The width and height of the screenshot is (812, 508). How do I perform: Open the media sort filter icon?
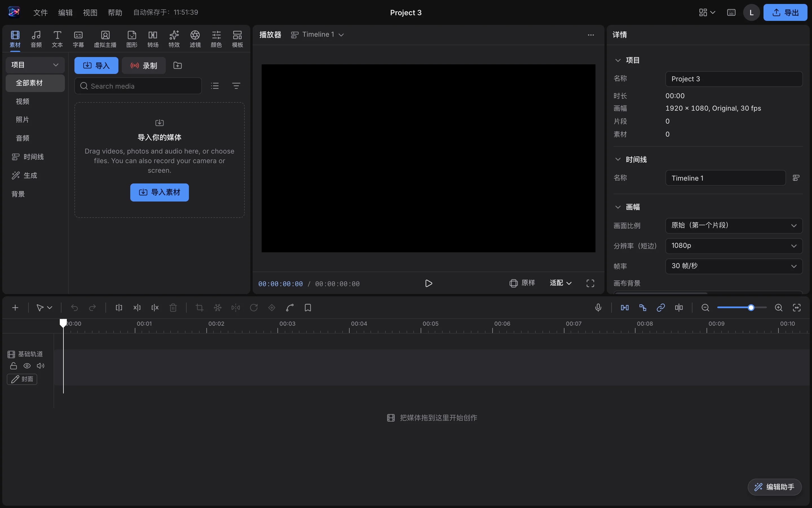[236, 86]
